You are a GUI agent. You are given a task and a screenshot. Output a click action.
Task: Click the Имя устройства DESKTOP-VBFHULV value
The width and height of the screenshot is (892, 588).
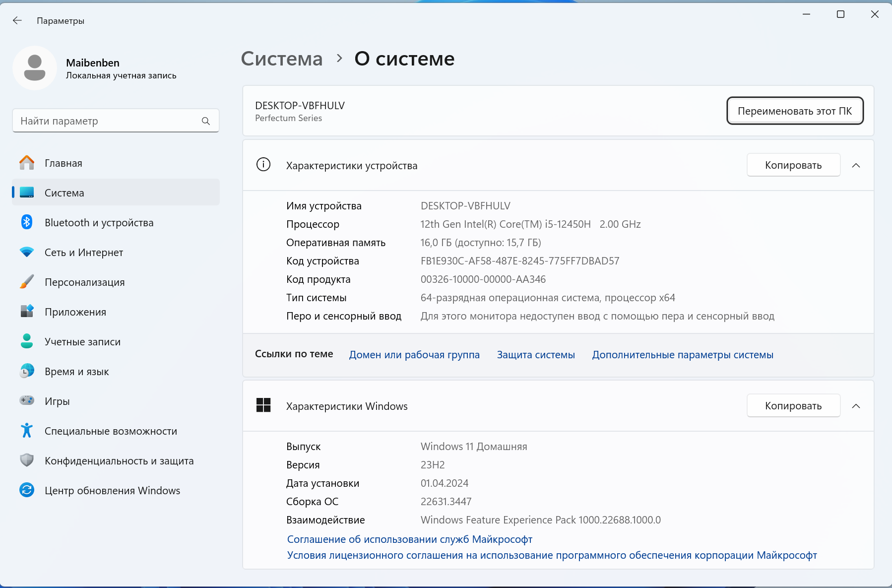coord(465,206)
